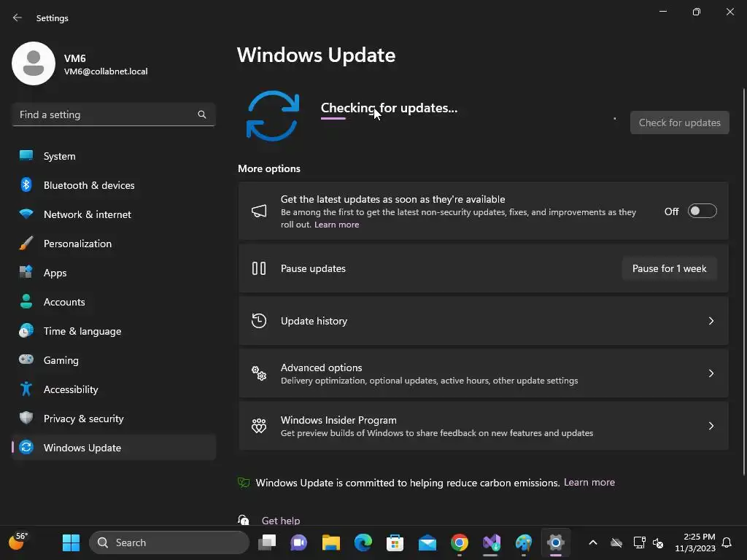Open the Get help link
Image resolution: width=747 pixels, height=560 pixels.
click(281, 521)
